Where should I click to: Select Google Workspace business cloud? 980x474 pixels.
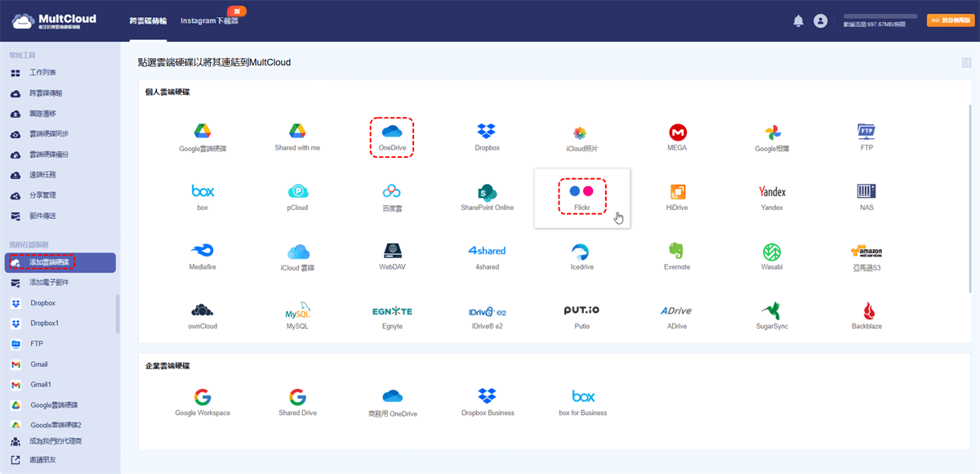203,397
